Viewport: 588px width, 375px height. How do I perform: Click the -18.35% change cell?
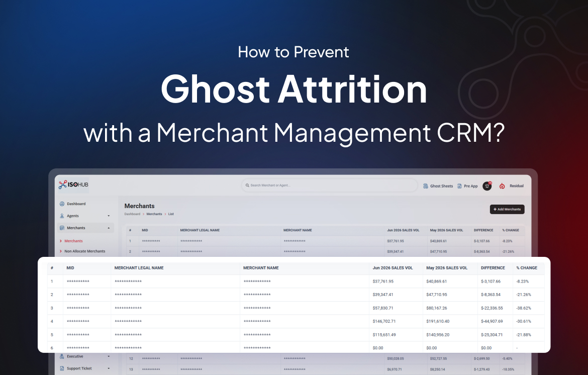click(x=508, y=369)
